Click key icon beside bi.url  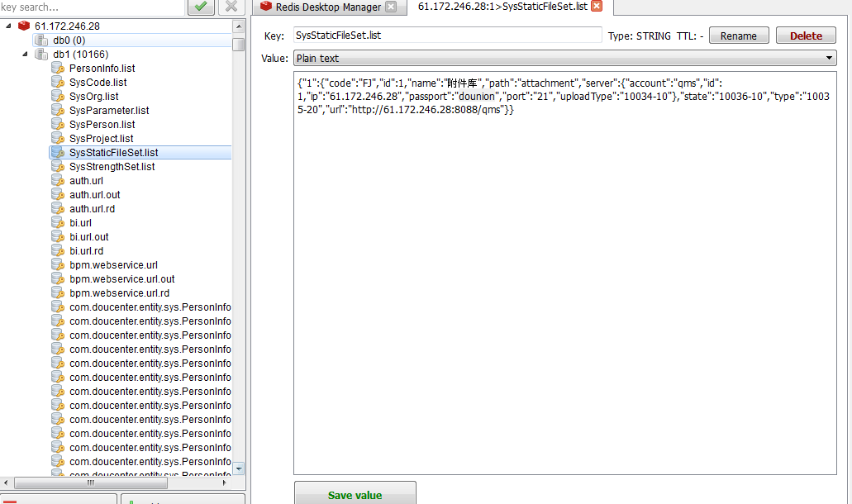[58, 223]
